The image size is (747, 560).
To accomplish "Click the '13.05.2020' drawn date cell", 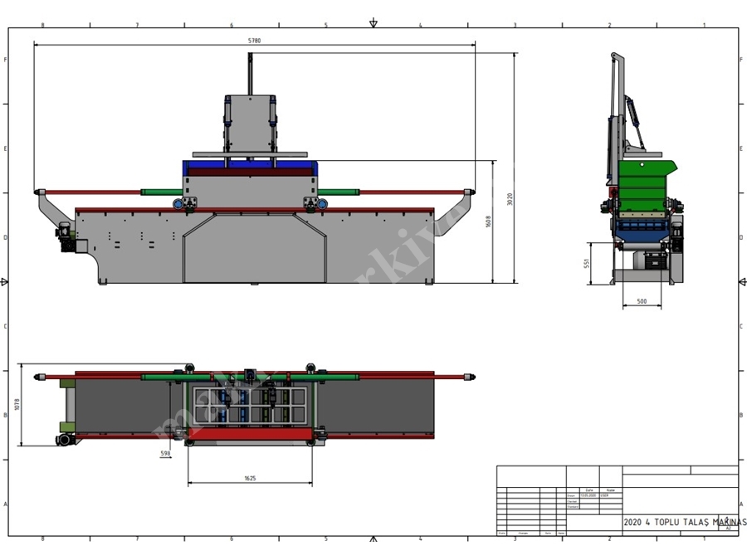I will tap(588, 495).
